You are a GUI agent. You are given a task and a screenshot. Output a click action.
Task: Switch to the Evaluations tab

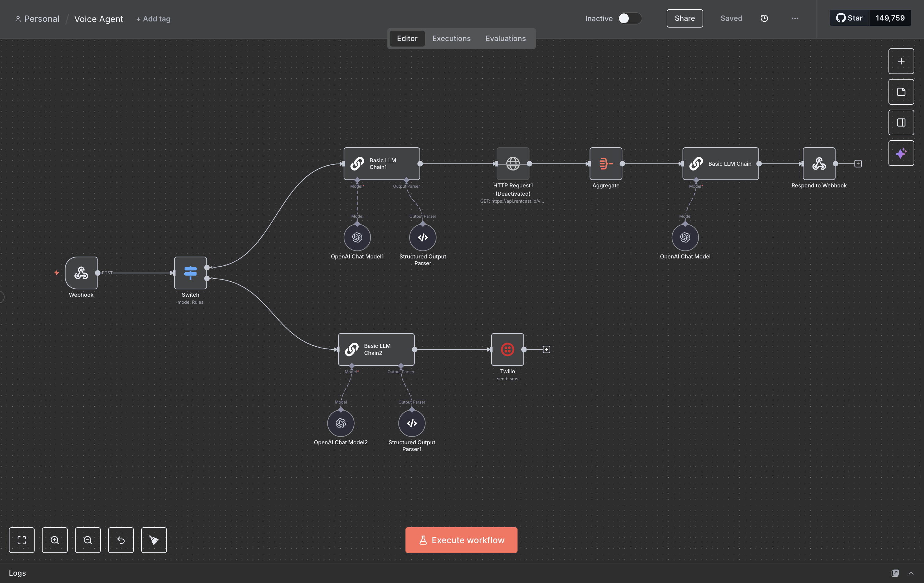505,38
